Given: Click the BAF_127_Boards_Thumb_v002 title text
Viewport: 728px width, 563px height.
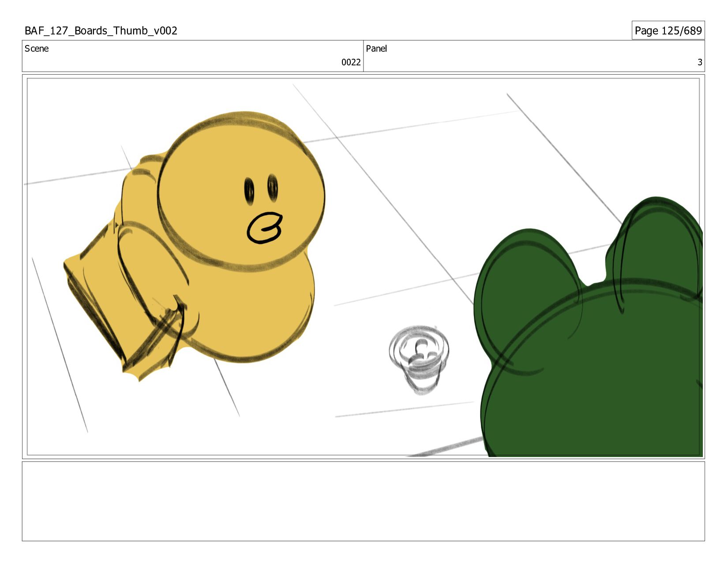Looking at the screenshot, I should click(101, 30).
